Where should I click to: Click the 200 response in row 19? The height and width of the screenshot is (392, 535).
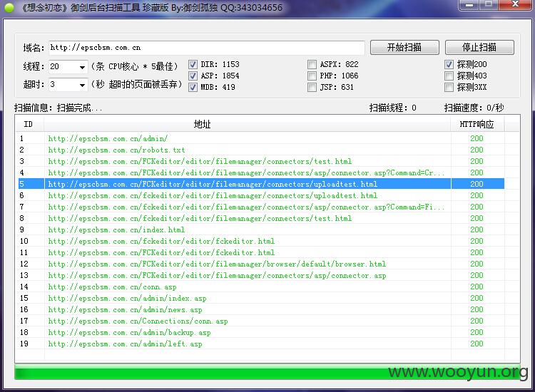click(477, 344)
